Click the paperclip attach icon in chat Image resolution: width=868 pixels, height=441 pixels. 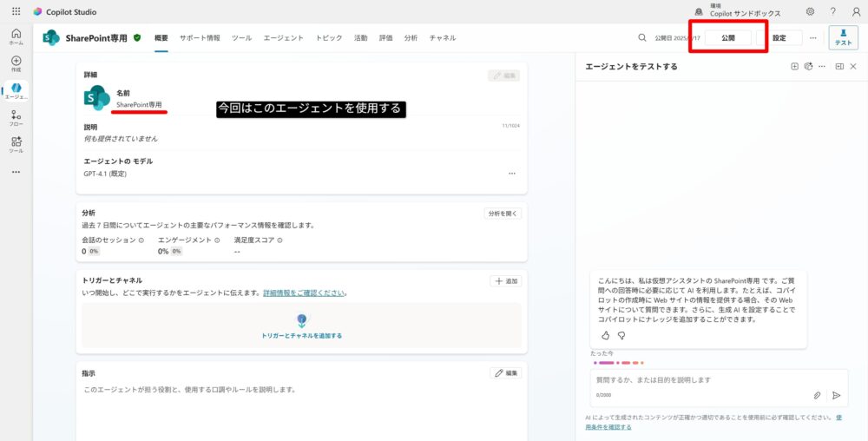[817, 395]
